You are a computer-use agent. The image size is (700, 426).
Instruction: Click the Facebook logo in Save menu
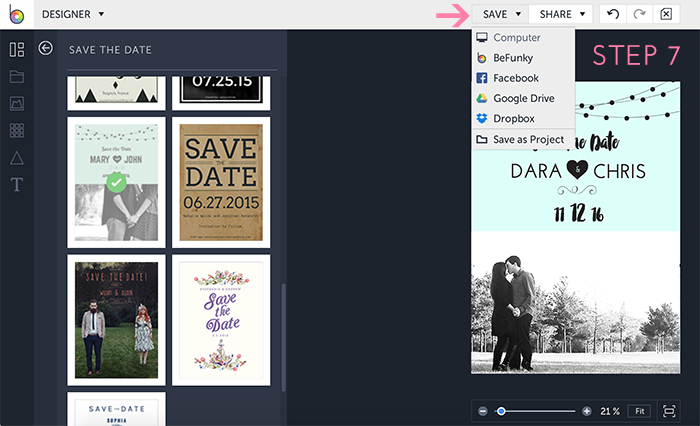(x=482, y=78)
